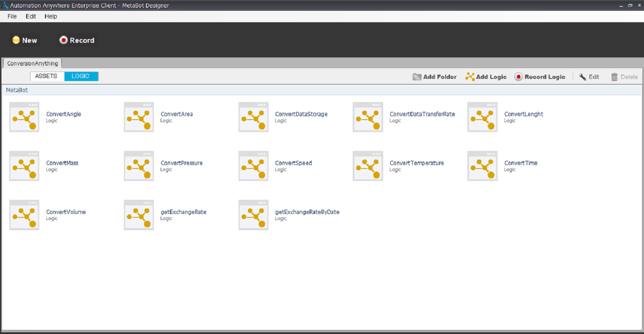Switch to the ASSETS view
Image resolution: width=644 pixels, height=334 pixels.
coord(46,76)
